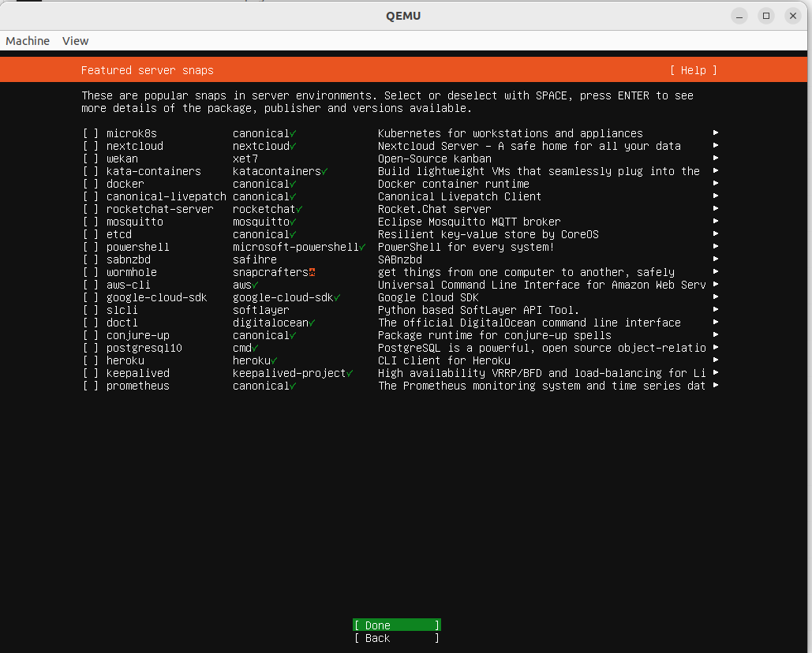Check the mosquitto MQTT broker snap

click(x=90, y=222)
